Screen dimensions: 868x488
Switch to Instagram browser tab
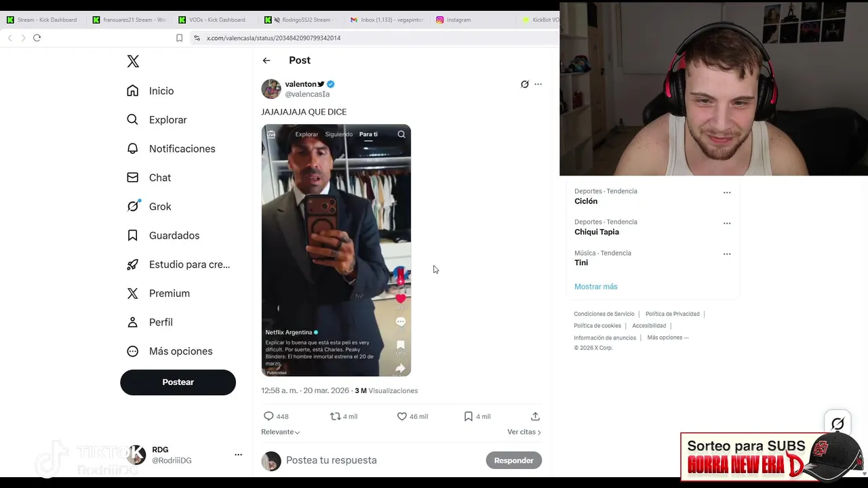[x=458, y=20]
